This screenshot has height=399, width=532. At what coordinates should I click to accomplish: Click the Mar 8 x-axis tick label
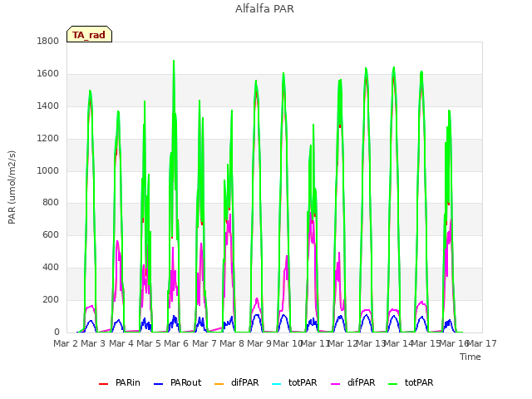[x=232, y=343]
